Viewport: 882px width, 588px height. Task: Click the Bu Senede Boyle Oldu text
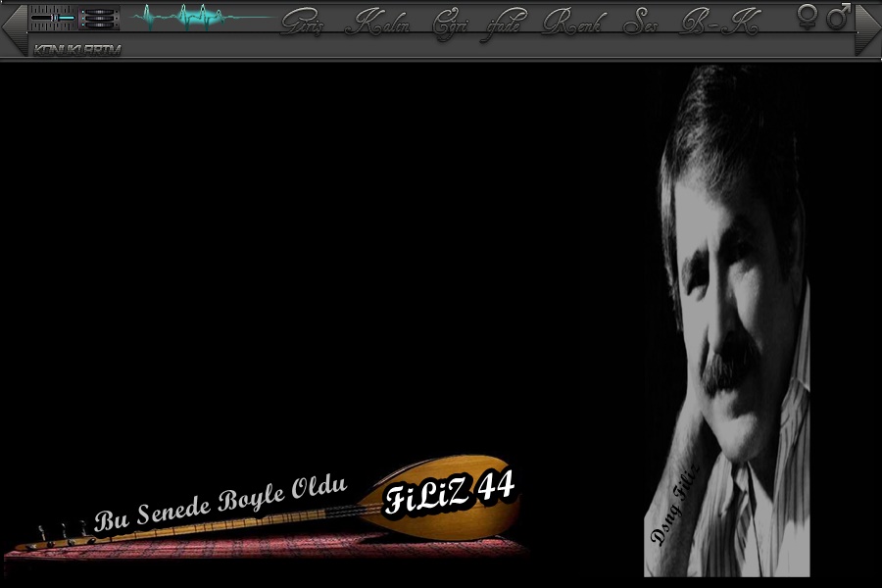click(221, 503)
